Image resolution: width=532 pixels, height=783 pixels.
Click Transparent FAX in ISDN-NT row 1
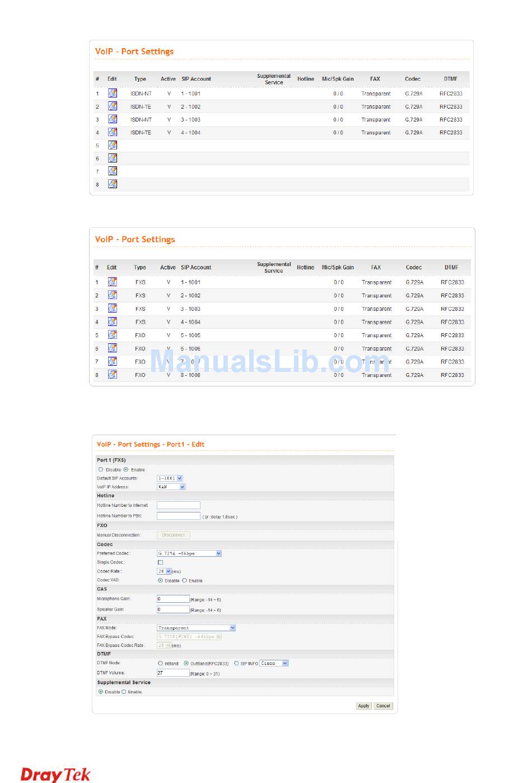(x=376, y=94)
